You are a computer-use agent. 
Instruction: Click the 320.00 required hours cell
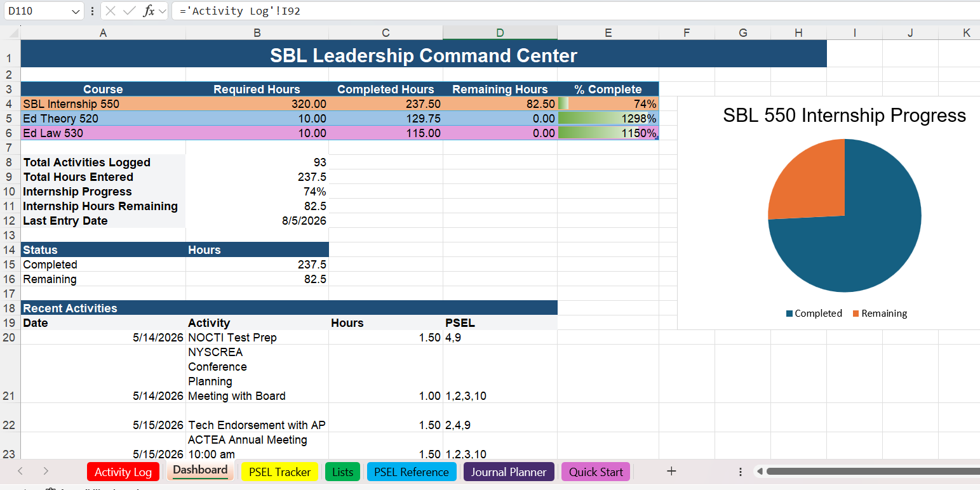click(257, 103)
